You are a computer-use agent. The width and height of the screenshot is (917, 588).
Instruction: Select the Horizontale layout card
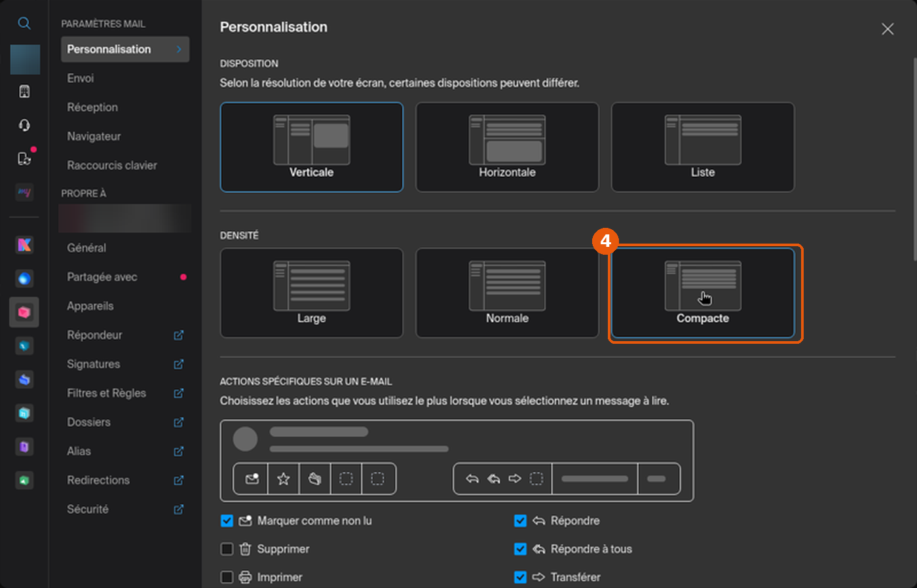pos(507,147)
